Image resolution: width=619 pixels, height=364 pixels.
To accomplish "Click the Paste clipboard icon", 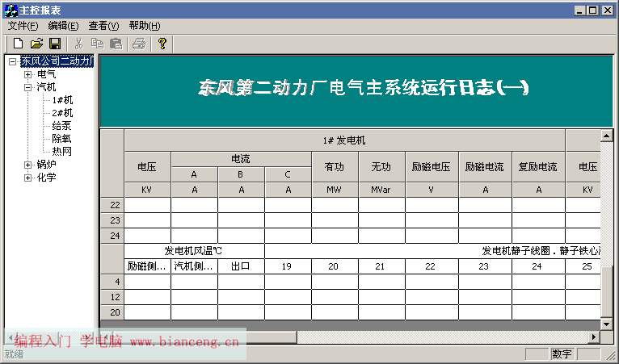I will (116, 44).
